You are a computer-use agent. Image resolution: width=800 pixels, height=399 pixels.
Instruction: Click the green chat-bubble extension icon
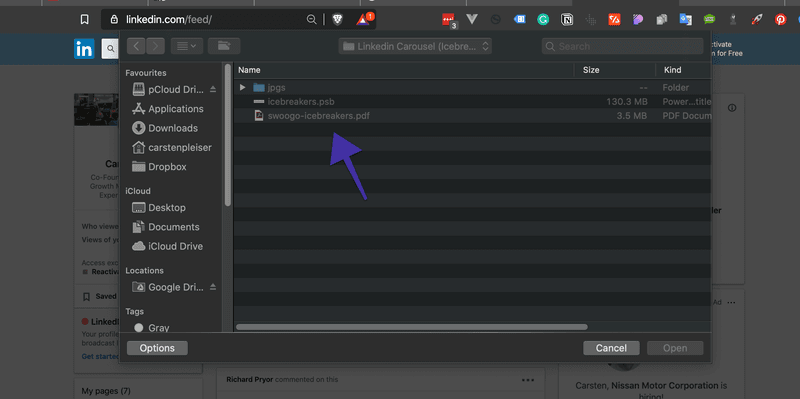pyautogui.click(x=709, y=19)
